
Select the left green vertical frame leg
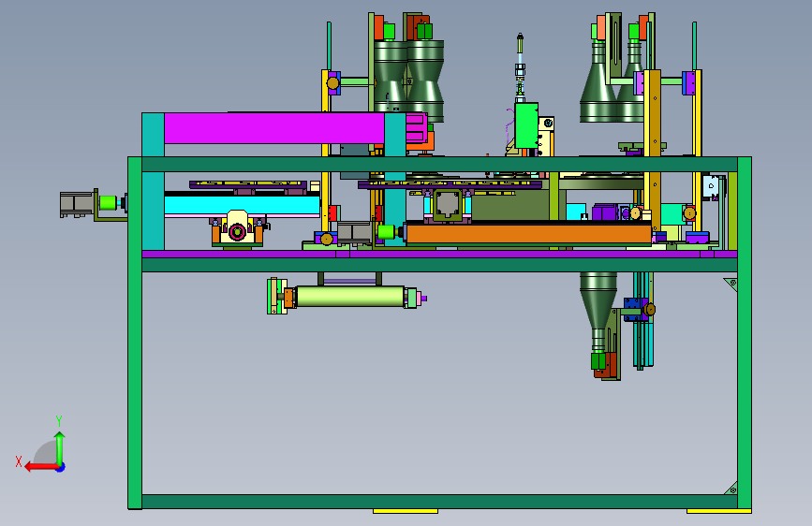click(135, 333)
